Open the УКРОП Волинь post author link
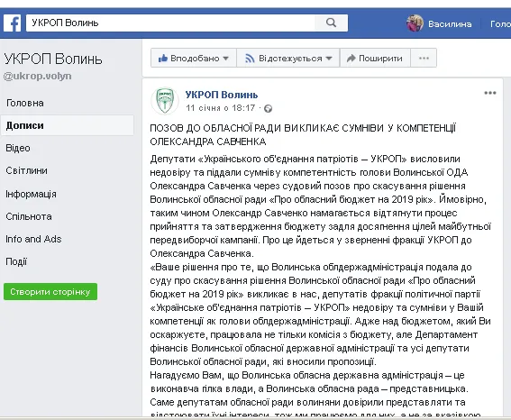 222,95
